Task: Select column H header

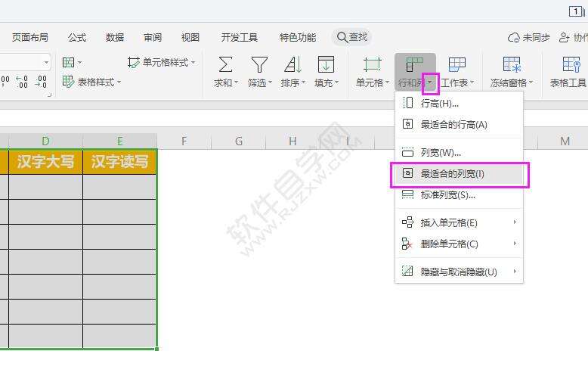Action: [293, 141]
